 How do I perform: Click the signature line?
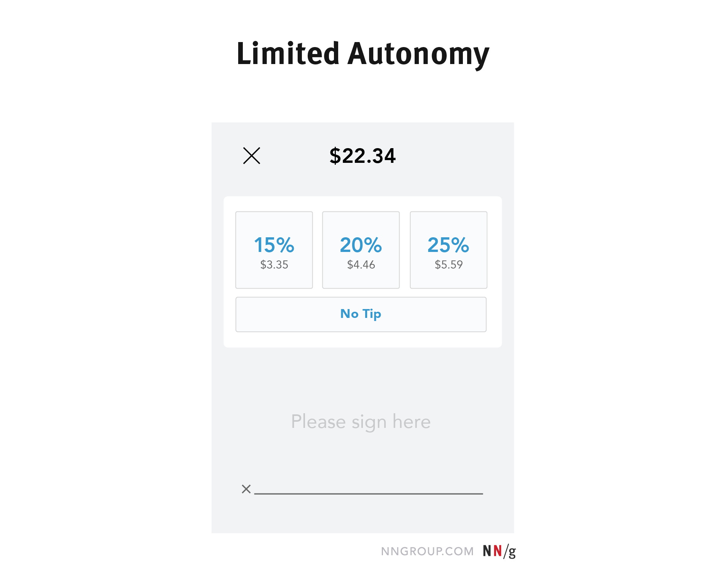point(368,493)
